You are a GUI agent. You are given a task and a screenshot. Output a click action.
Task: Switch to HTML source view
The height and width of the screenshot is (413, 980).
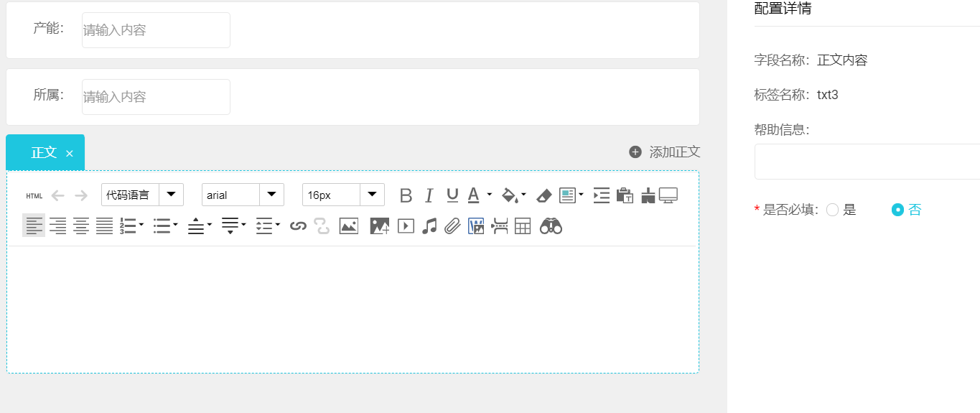[x=34, y=196]
